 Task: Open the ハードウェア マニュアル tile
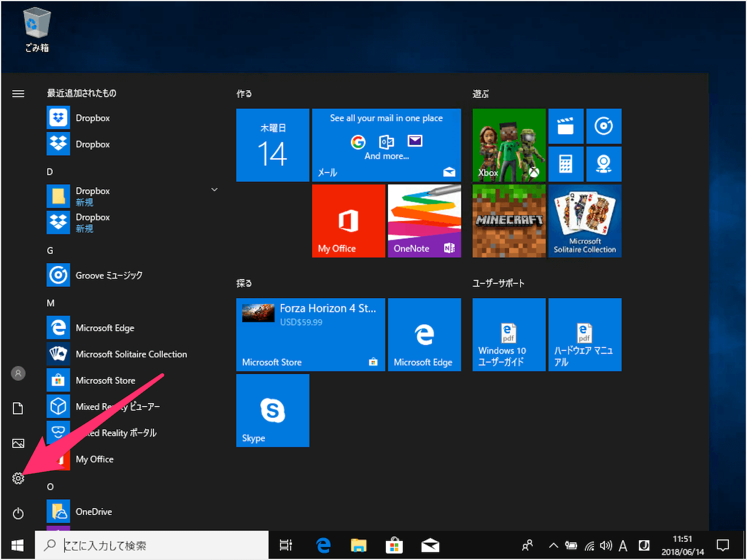tap(585, 335)
